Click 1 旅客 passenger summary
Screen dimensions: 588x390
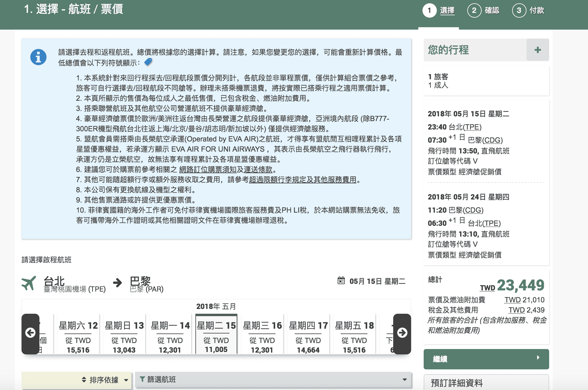click(438, 77)
